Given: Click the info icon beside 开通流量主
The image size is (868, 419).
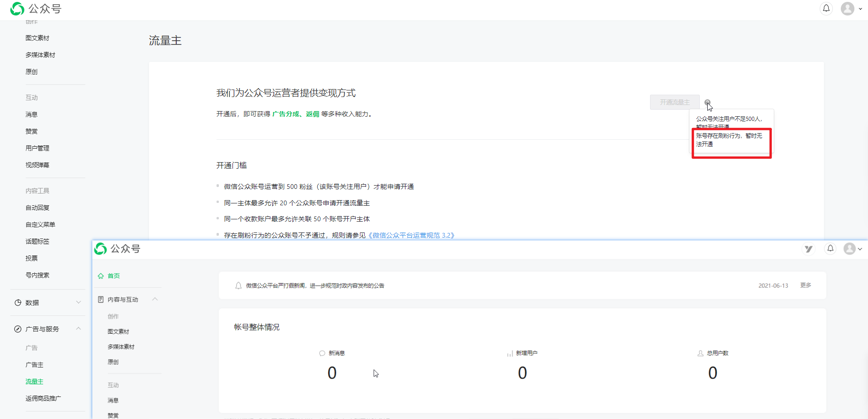Looking at the screenshot, I should point(707,102).
